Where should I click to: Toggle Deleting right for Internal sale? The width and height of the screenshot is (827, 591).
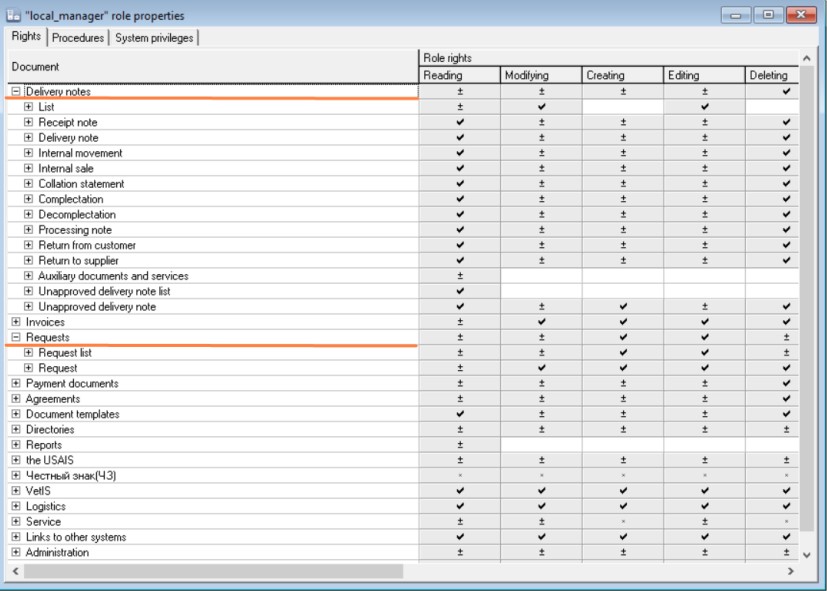(x=787, y=168)
